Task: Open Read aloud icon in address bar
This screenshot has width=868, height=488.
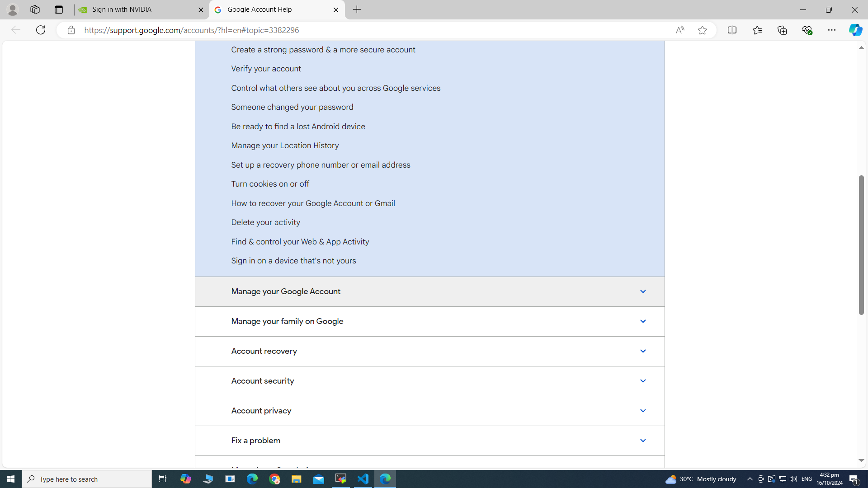Action: [x=679, y=30]
